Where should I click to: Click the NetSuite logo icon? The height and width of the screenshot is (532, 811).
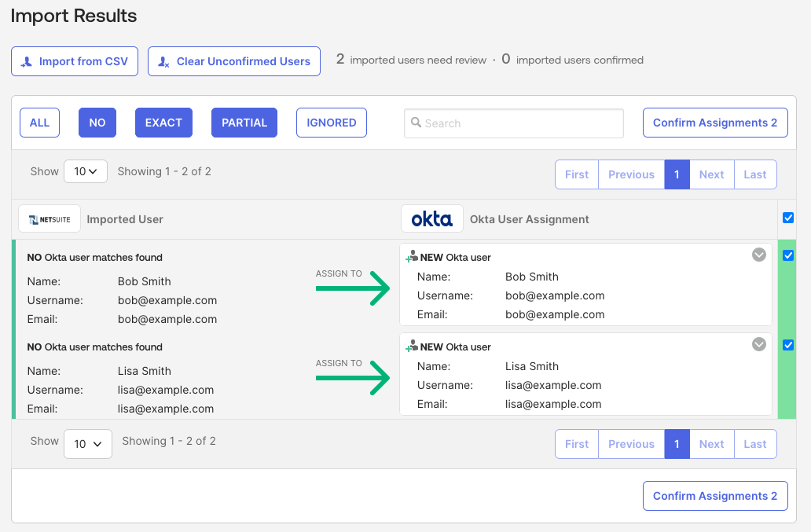pos(50,219)
